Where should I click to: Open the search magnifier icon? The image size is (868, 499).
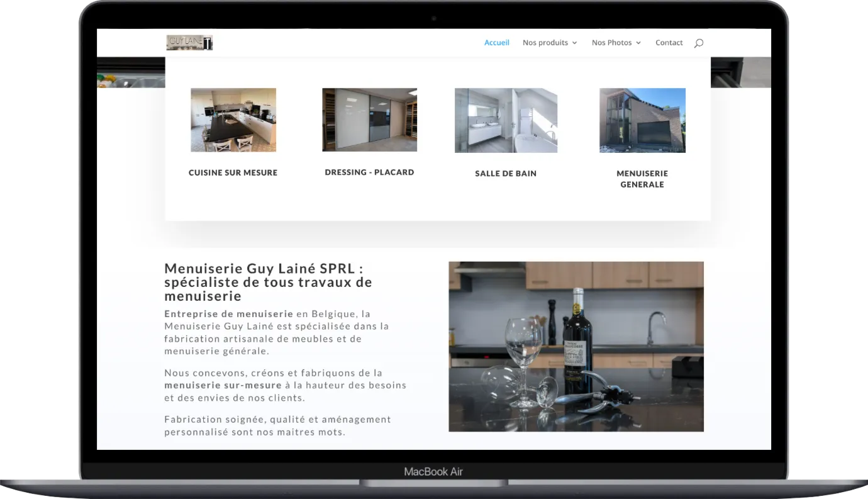pos(698,43)
